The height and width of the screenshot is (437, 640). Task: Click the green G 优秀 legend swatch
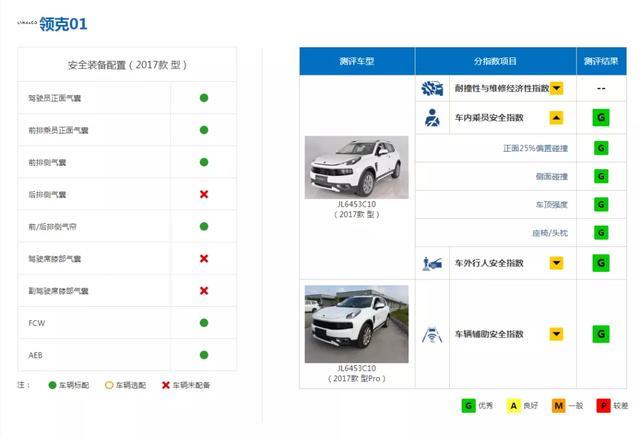[469, 406]
